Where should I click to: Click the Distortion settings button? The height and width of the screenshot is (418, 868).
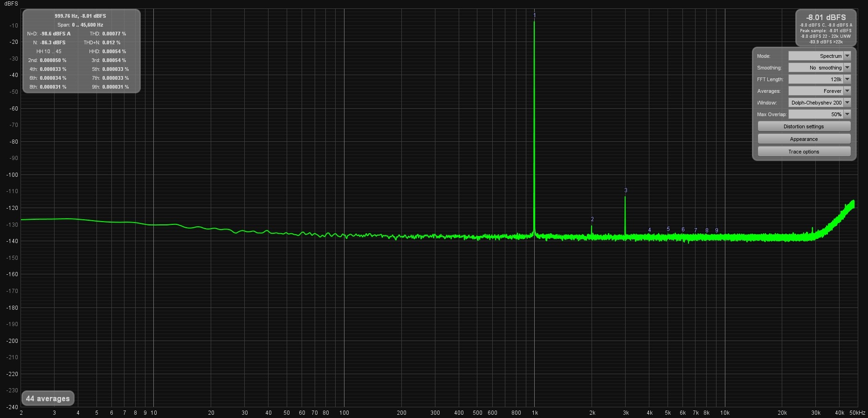click(x=804, y=126)
